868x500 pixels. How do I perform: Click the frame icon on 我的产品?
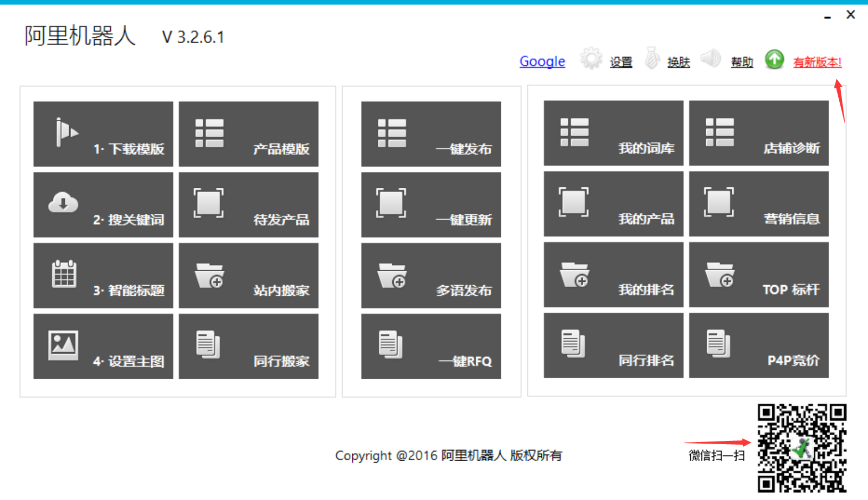click(574, 202)
